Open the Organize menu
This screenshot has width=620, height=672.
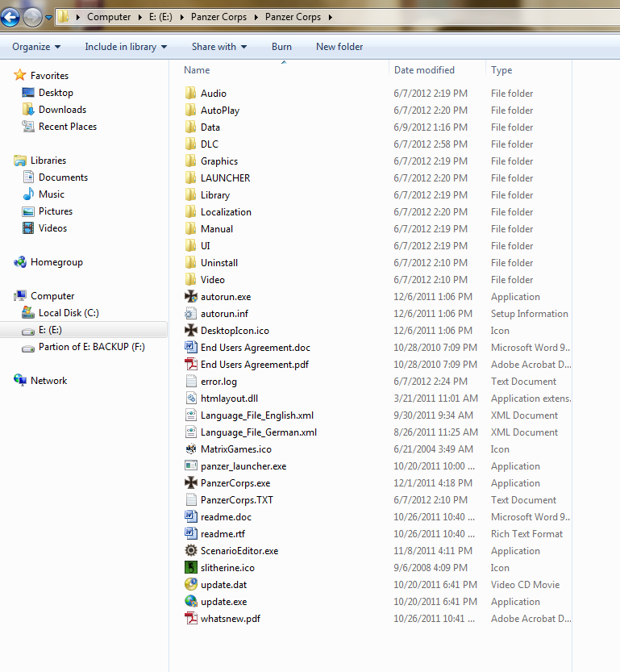36,47
